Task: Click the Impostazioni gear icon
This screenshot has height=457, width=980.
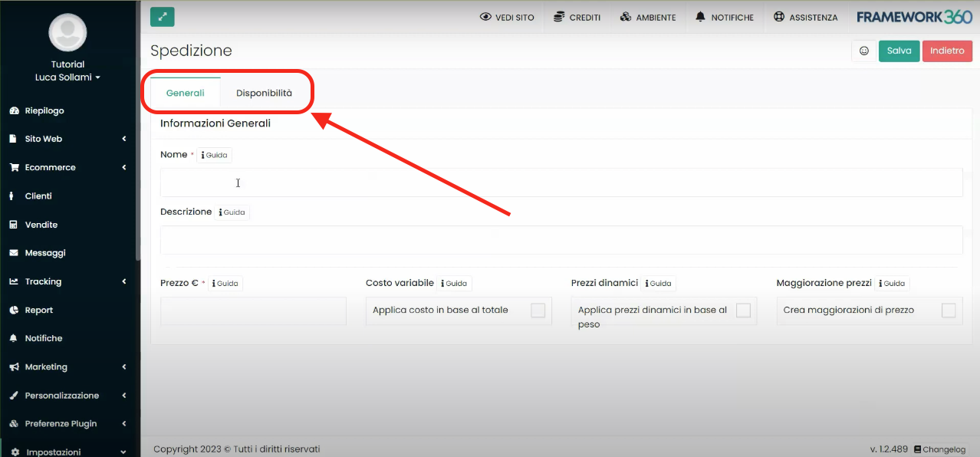Action: [15, 452]
